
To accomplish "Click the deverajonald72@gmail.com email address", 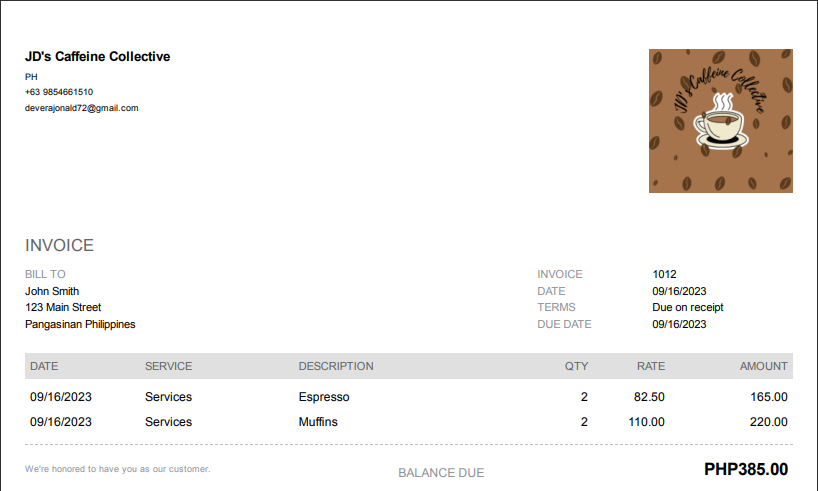I will click(x=82, y=108).
